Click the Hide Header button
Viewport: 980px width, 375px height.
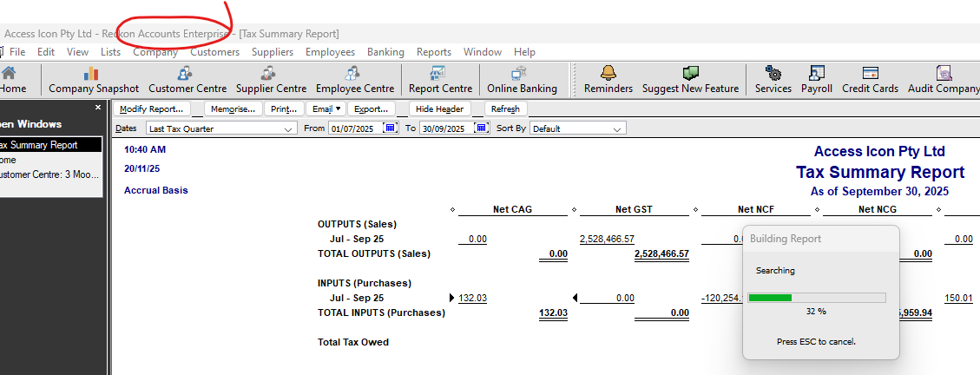[x=439, y=109]
